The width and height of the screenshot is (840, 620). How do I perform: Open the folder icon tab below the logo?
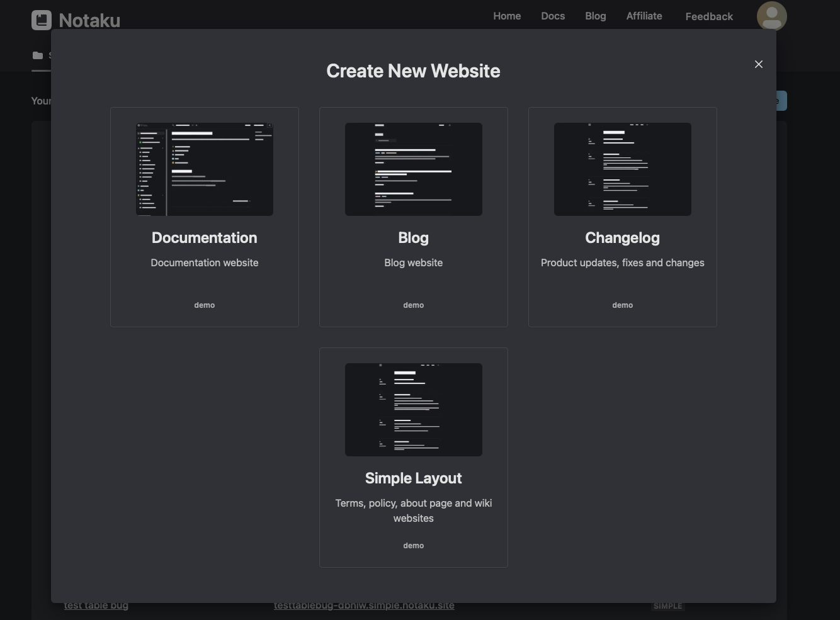(37, 55)
